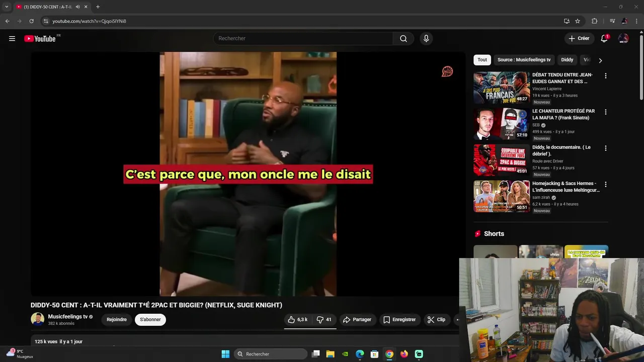Click the channel watermark on video

(x=447, y=71)
